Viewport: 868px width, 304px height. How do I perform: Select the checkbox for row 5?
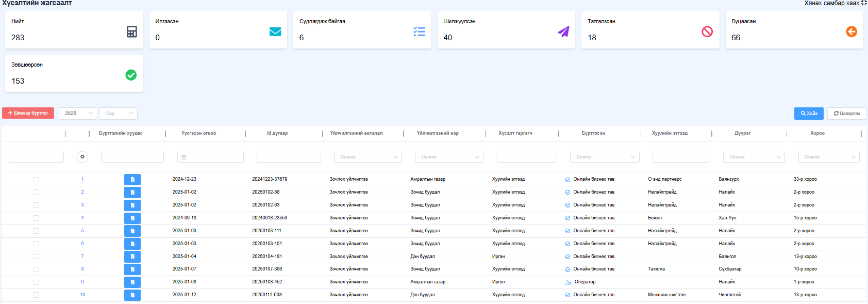[x=36, y=231]
